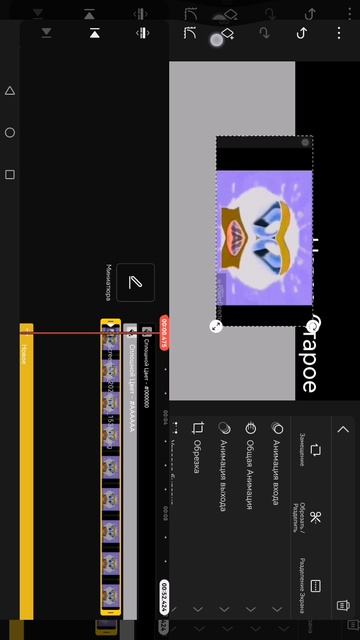Tap the scissors Обрезать / Разделить icon
Viewport: 360px width, 640px height.
[x=315, y=517]
